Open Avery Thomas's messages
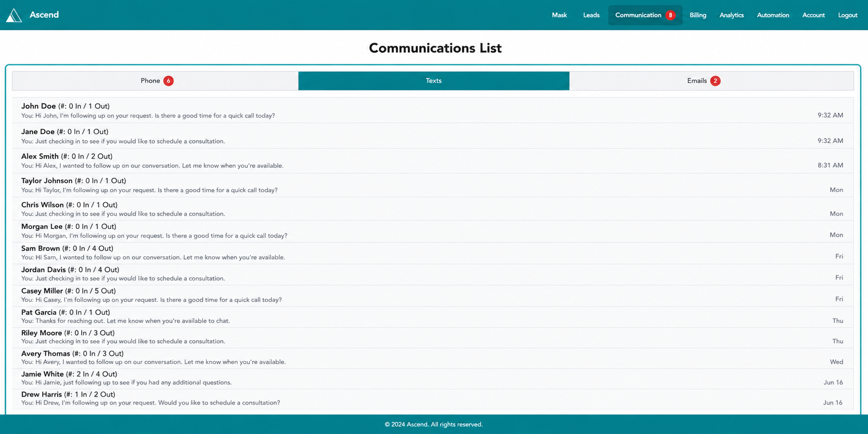The image size is (868, 434). click(x=433, y=358)
